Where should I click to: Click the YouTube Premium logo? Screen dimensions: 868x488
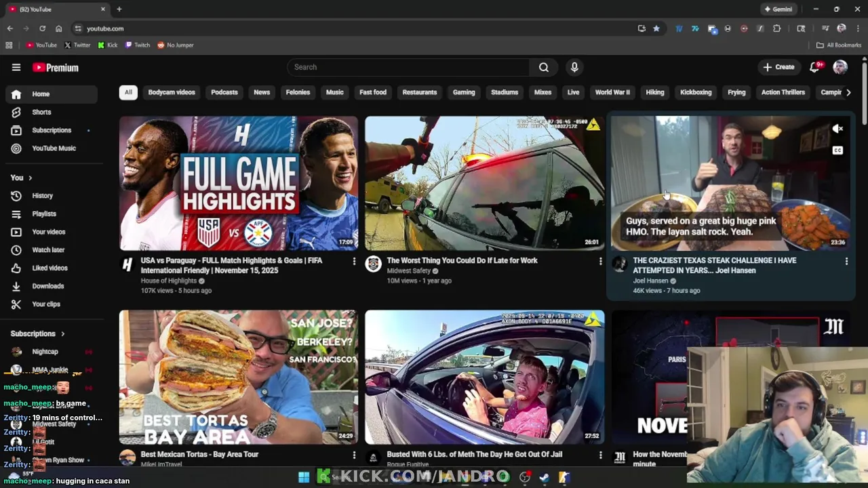(56, 67)
